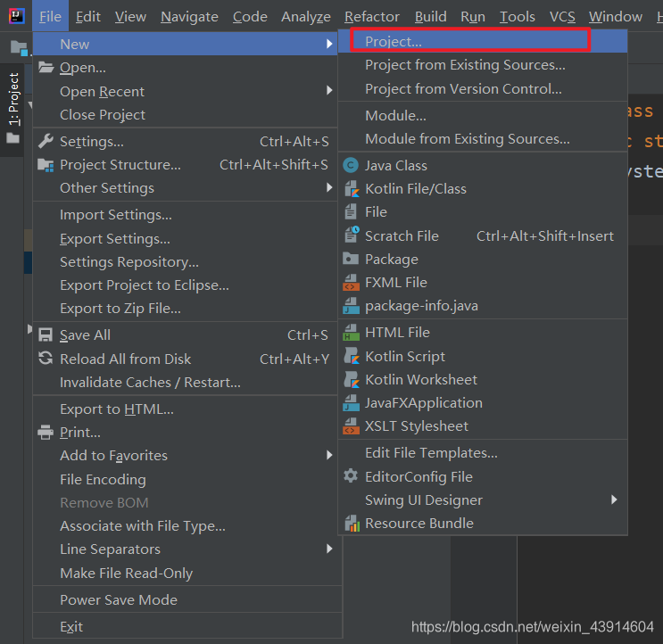Viewport: 663px width, 644px height.
Task: Choose Export to Zip File...
Action: point(186,309)
